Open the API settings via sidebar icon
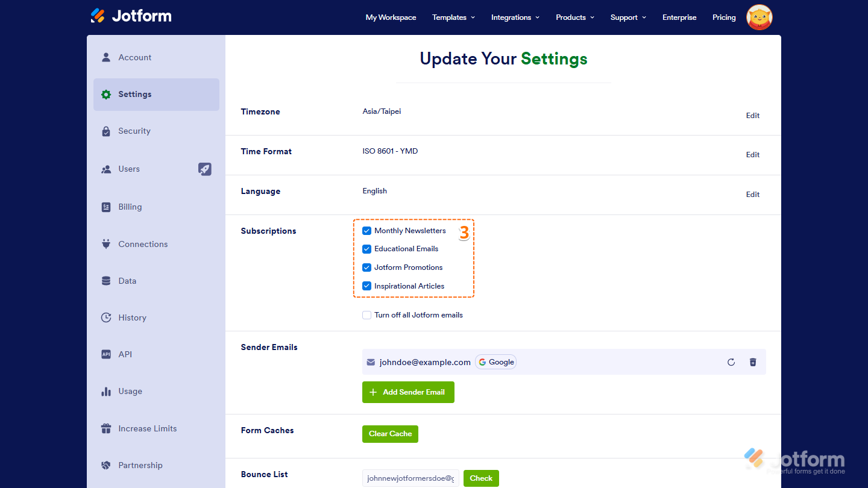Image resolution: width=868 pixels, height=488 pixels. point(106,354)
